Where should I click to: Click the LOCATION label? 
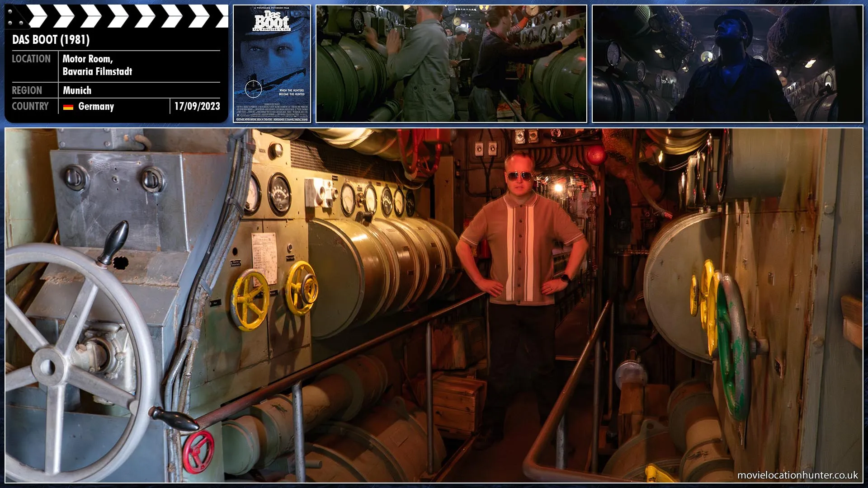point(31,59)
